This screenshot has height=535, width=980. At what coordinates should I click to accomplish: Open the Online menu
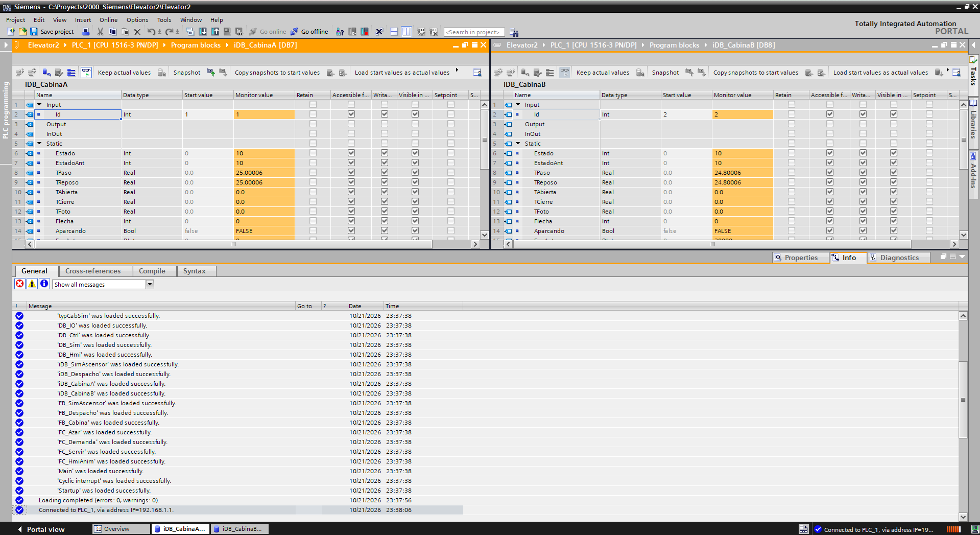tap(108, 20)
